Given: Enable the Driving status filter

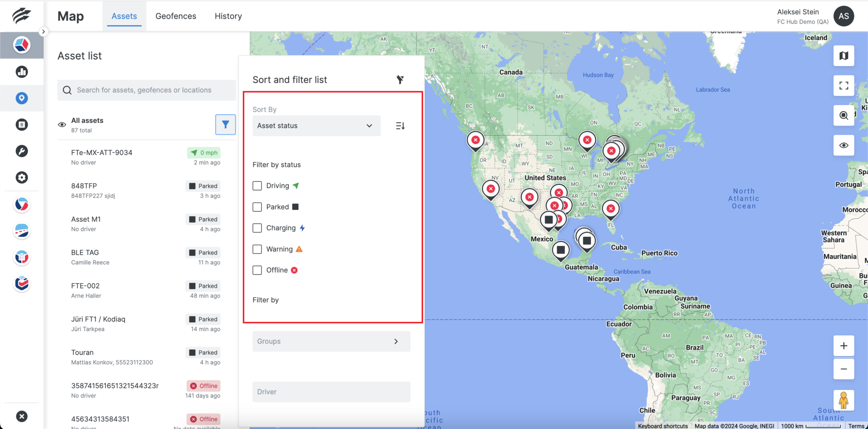Looking at the screenshot, I should (x=257, y=185).
